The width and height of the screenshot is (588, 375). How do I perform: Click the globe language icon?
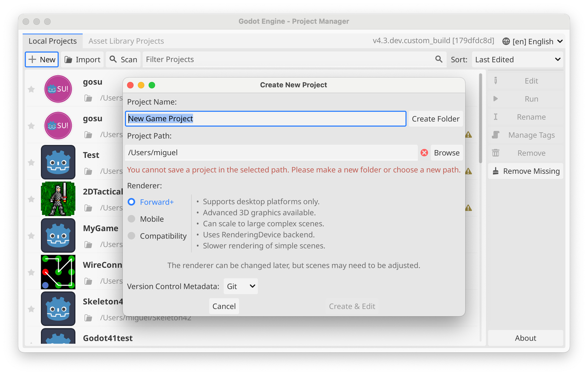coord(506,41)
